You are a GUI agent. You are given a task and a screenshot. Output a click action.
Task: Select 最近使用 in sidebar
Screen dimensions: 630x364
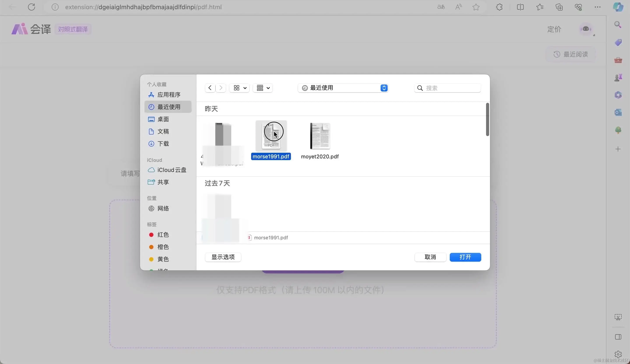pos(168,107)
